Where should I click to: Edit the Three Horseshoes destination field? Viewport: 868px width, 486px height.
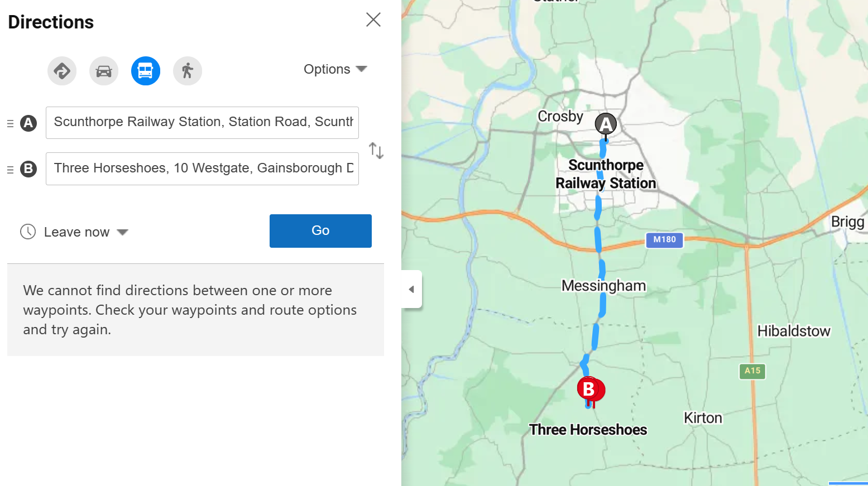tap(202, 169)
